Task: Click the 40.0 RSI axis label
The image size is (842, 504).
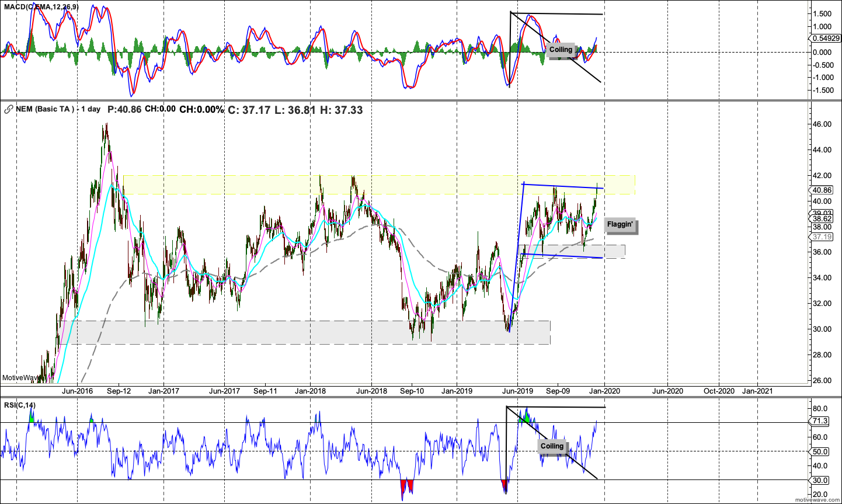Action: tap(820, 466)
